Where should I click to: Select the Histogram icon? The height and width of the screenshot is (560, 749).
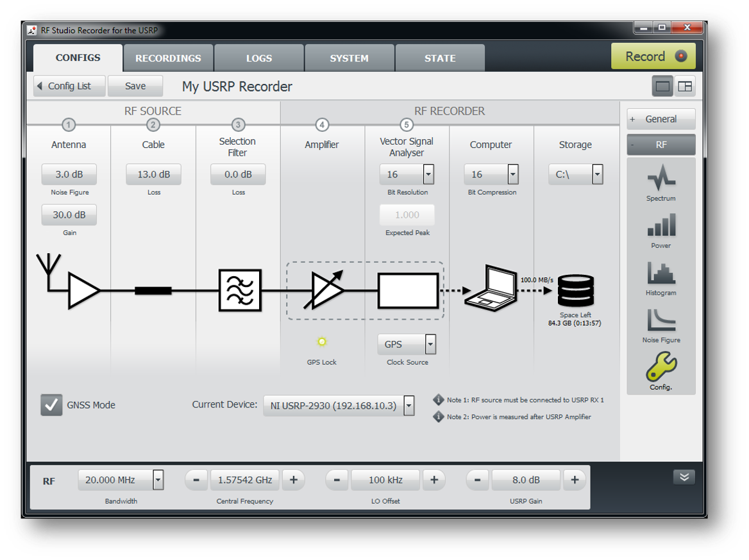point(661,274)
